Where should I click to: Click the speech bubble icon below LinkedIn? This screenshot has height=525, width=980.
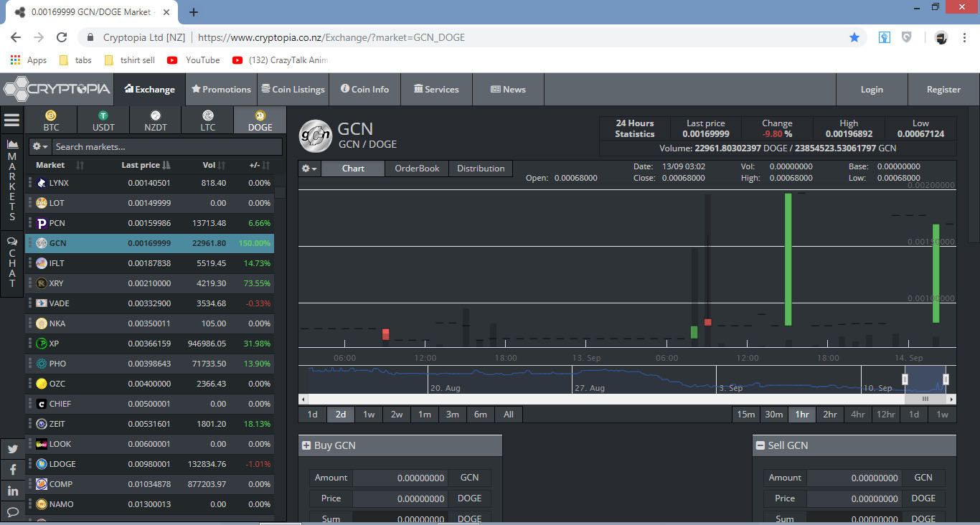pyautogui.click(x=12, y=512)
